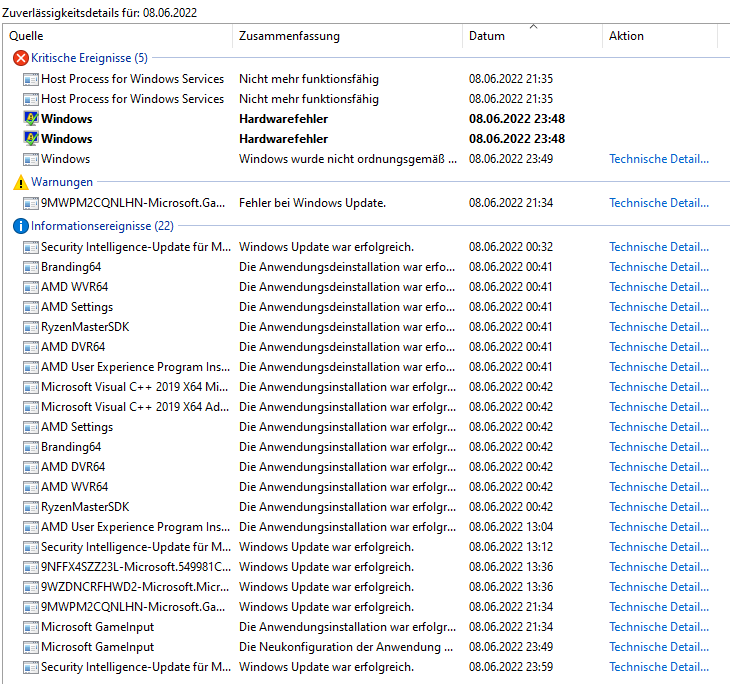
Task: Select source text 9WZDNCRFHWD2-Microsoft.Micr...
Action: [135, 588]
